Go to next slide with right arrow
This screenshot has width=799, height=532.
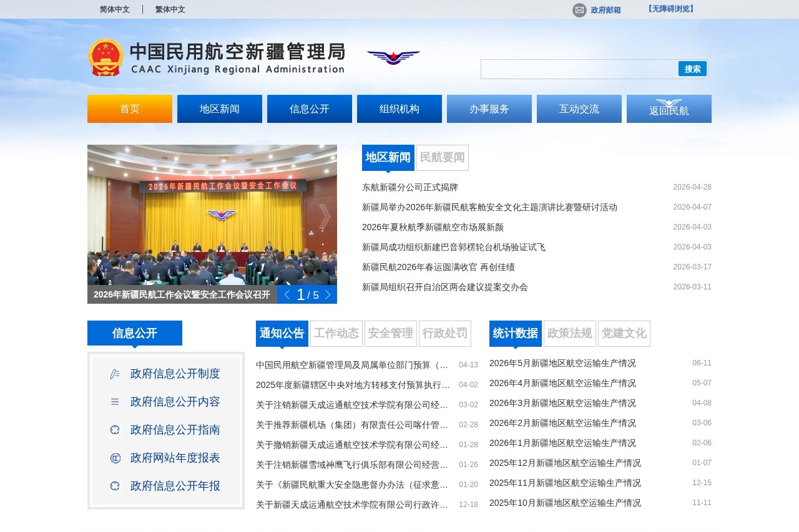tap(328, 295)
